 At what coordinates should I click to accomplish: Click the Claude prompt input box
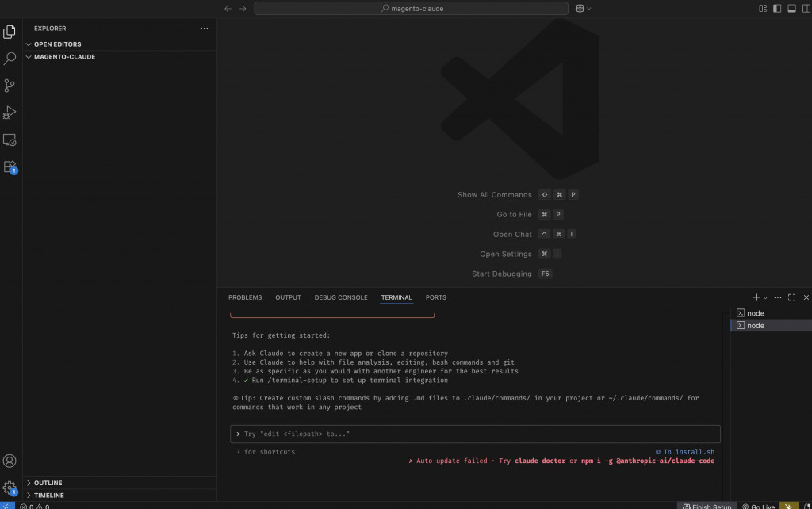point(475,434)
